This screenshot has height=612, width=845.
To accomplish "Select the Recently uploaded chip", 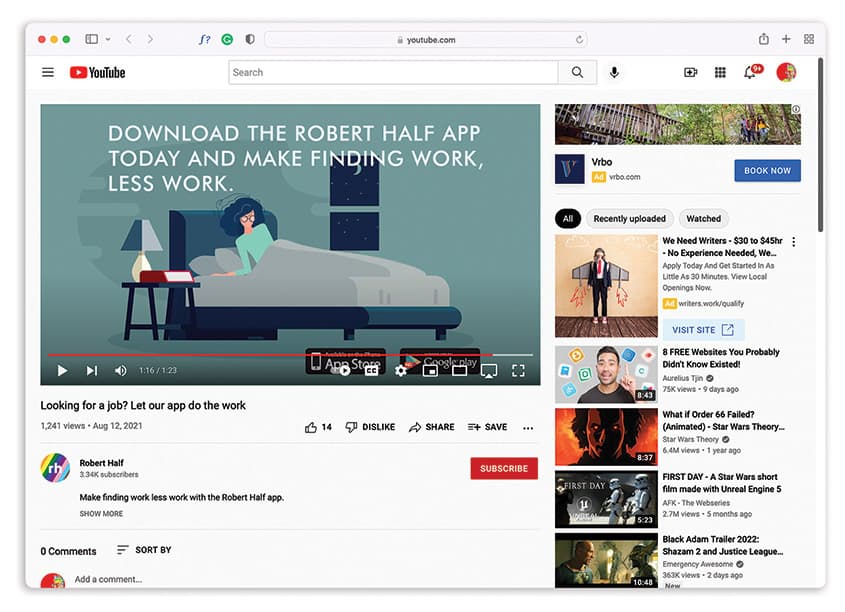I will (629, 219).
